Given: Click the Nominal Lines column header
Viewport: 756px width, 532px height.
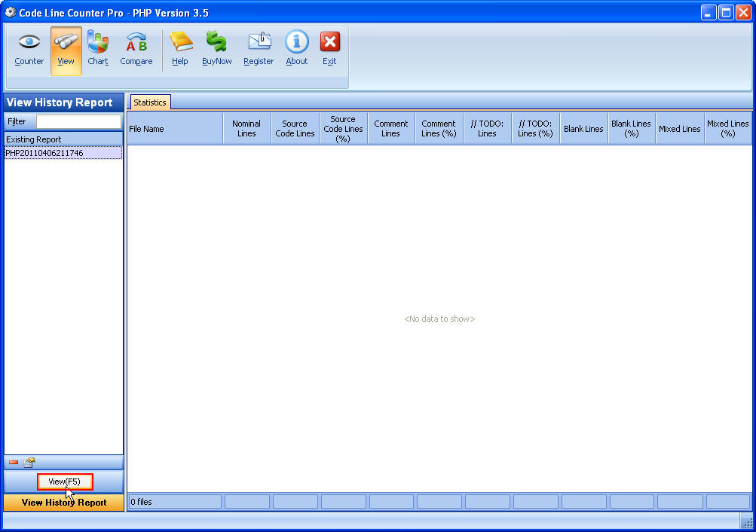Looking at the screenshot, I should pyautogui.click(x=246, y=127).
